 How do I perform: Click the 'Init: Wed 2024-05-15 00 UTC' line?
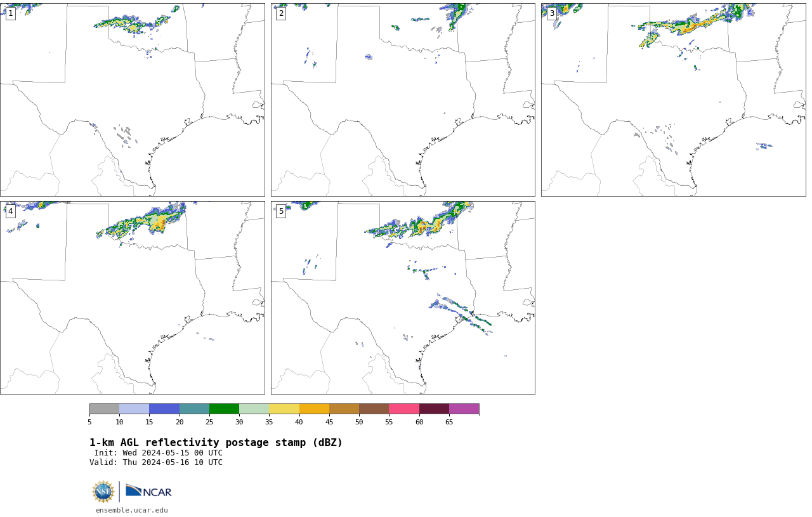[159, 453]
